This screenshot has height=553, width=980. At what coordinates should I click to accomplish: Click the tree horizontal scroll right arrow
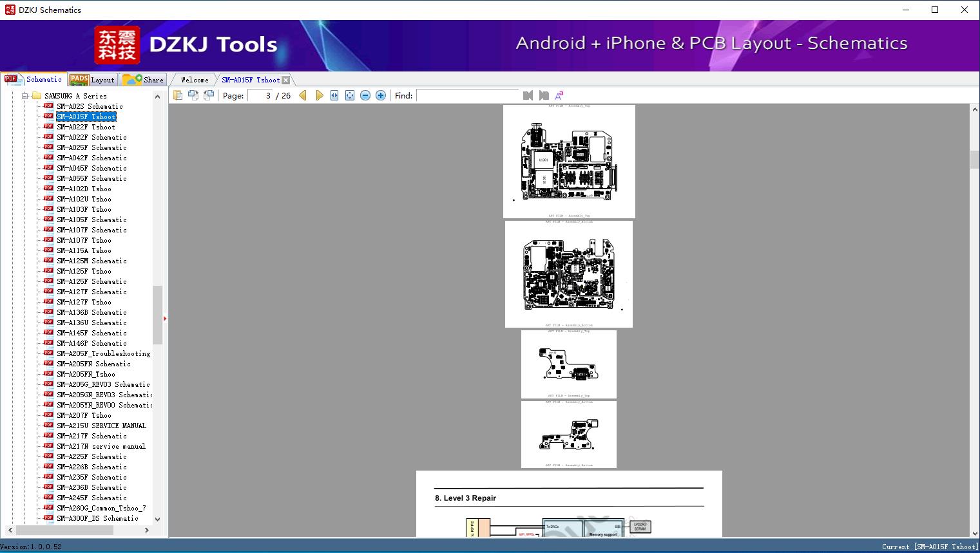click(147, 530)
